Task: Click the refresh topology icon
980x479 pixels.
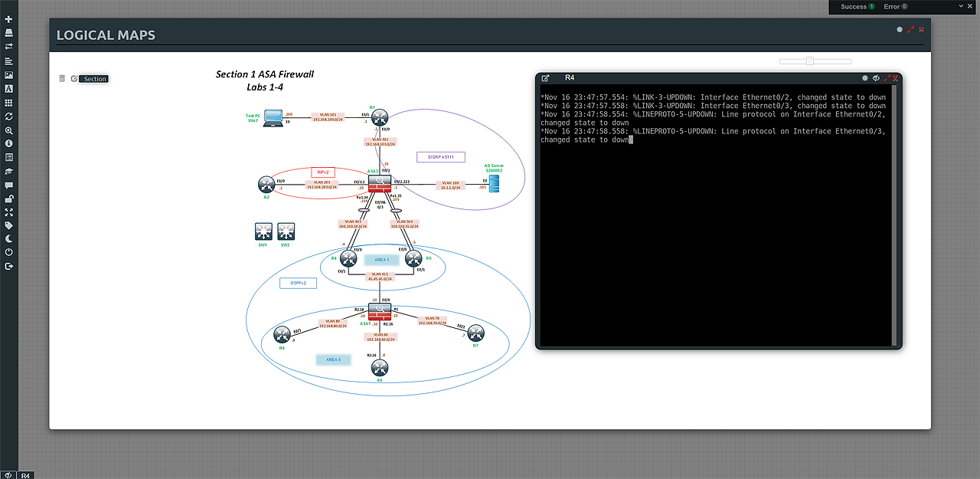Action: 8,116
